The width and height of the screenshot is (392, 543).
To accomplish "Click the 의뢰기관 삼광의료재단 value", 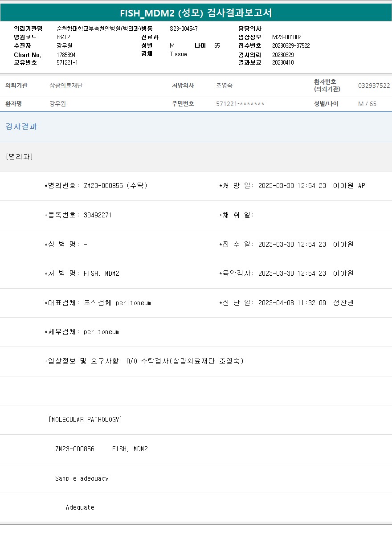I will 66,86.
